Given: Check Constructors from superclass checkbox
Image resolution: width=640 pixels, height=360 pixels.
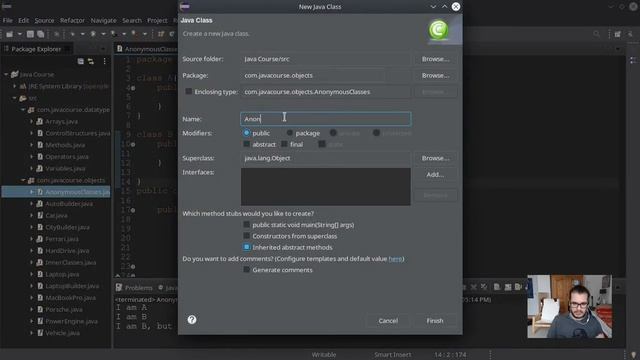Looking at the screenshot, I should coord(246,236).
